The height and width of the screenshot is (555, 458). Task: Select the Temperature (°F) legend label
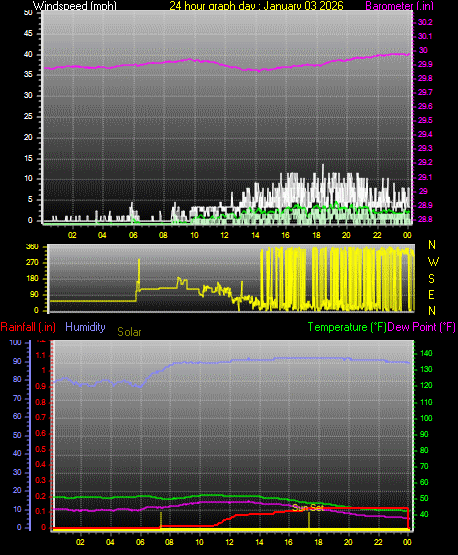pyautogui.click(x=347, y=327)
